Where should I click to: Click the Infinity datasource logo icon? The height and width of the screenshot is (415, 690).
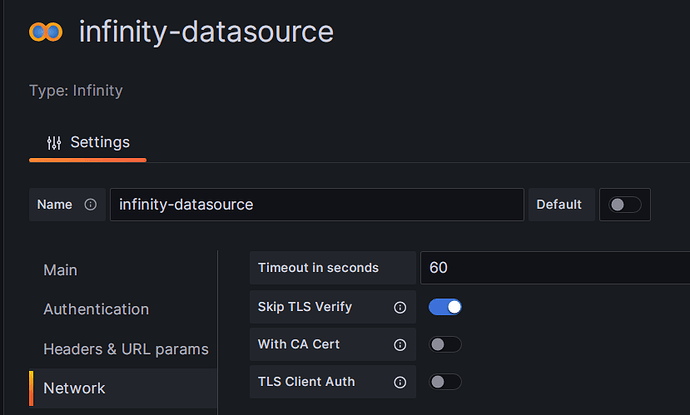[46, 32]
